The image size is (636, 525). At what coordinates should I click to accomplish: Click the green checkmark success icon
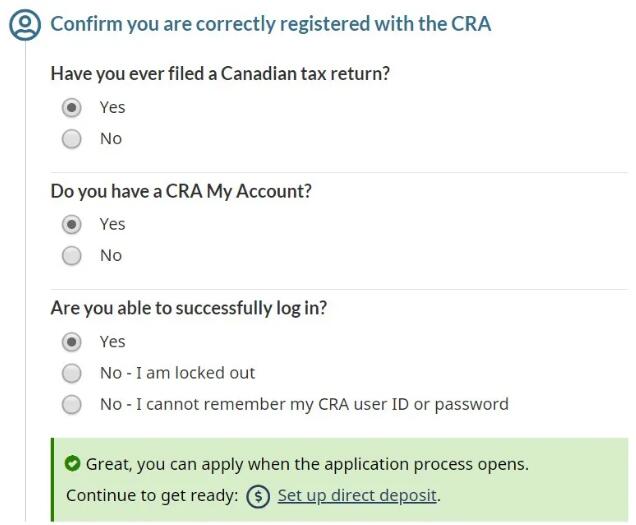(x=72, y=464)
